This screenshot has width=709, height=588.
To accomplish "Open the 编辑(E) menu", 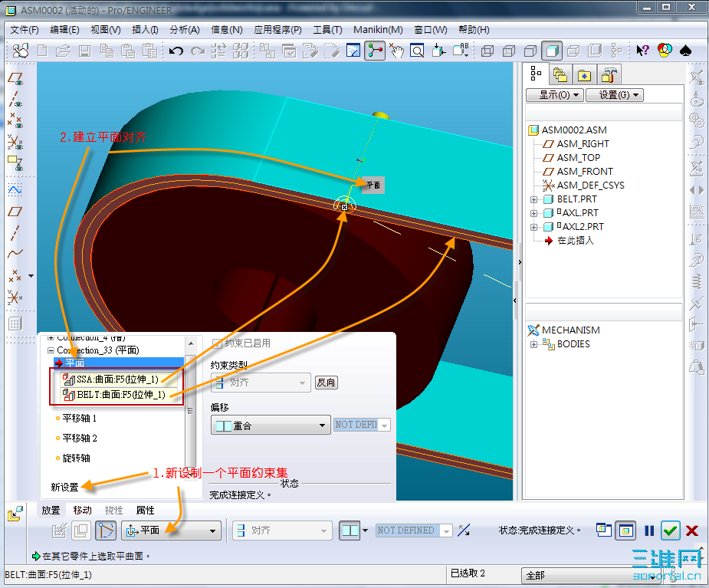I will [64, 30].
